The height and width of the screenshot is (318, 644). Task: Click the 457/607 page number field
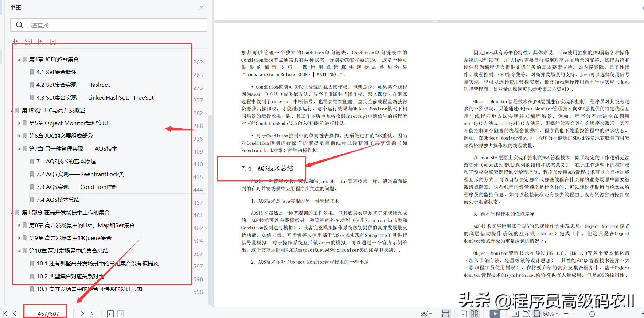pos(48,314)
